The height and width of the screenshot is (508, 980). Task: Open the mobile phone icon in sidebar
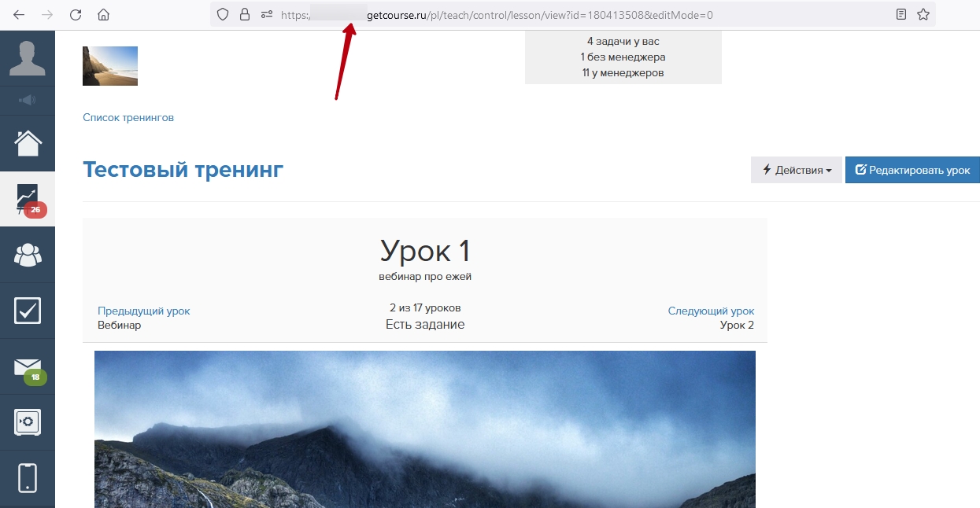[28, 477]
